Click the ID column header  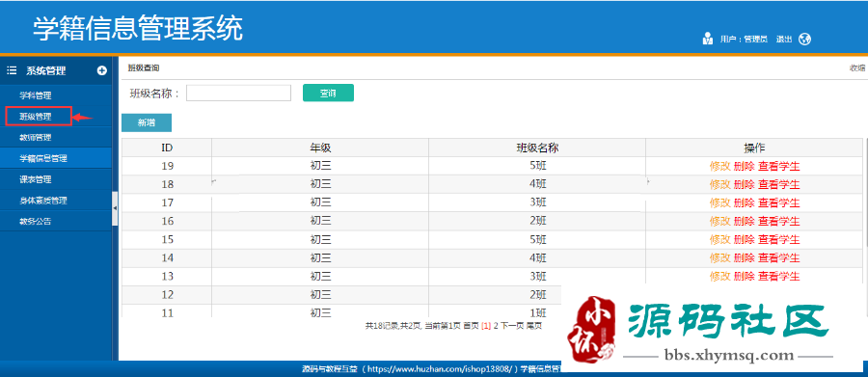click(167, 148)
